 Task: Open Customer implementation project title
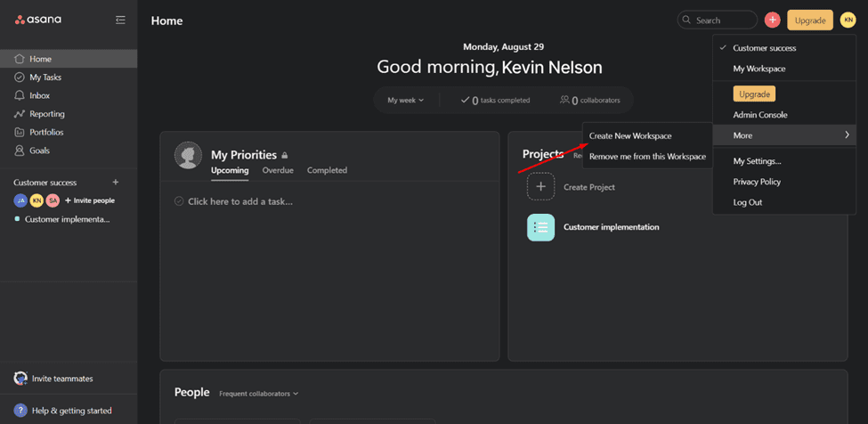coord(611,227)
